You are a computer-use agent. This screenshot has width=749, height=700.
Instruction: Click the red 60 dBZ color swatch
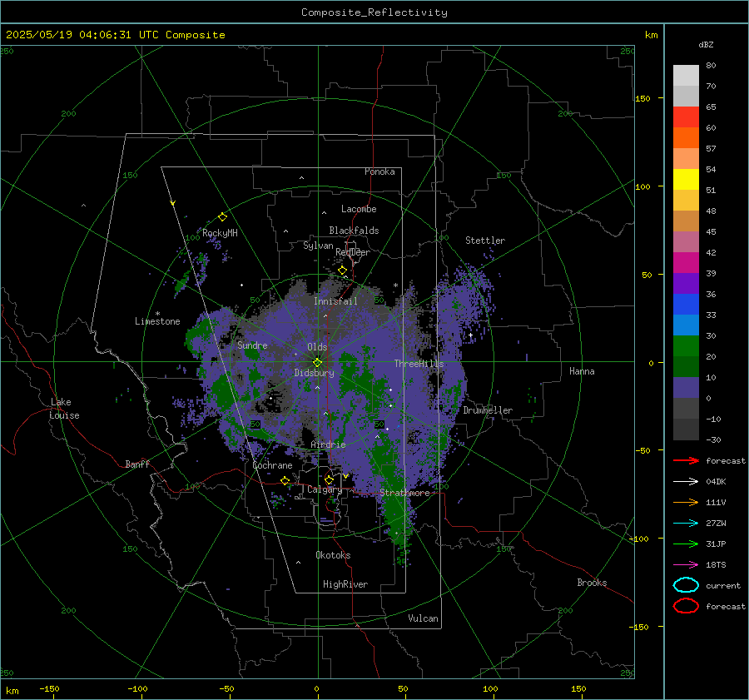[x=686, y=117]
